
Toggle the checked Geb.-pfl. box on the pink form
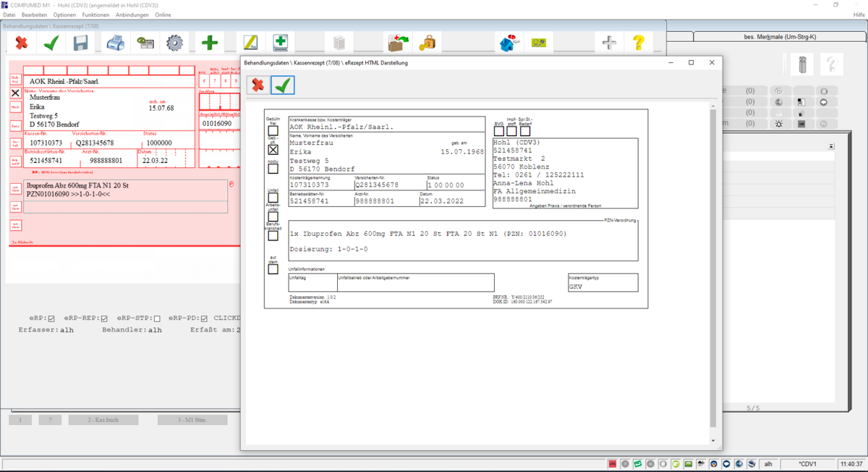(x=15, y=93)
